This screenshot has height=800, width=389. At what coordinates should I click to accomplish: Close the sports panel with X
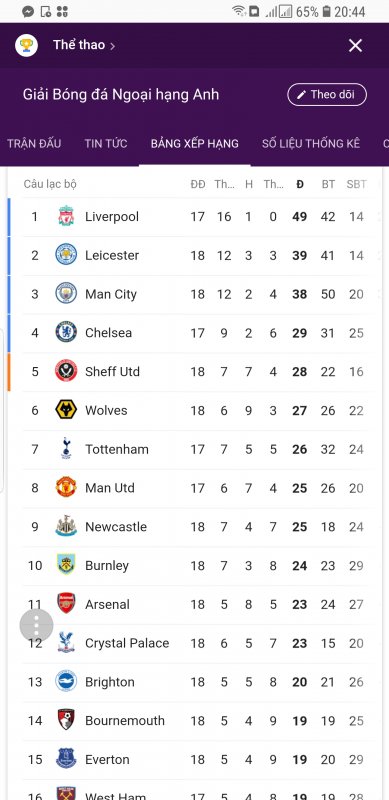tap(355, 45)
